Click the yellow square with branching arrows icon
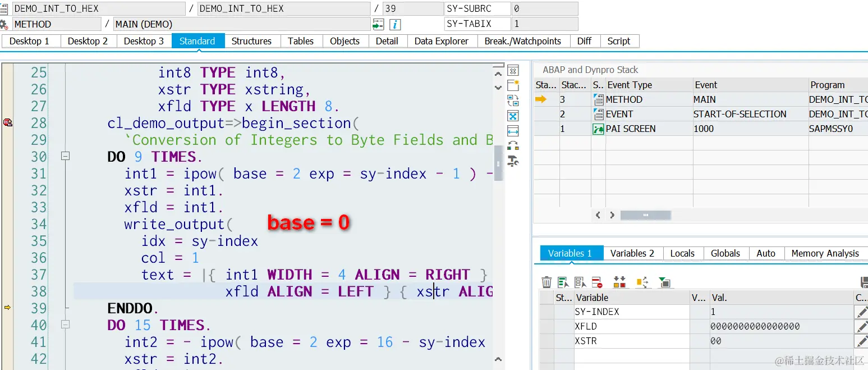This screenshot has height=370, width=868. click(642, 282)
